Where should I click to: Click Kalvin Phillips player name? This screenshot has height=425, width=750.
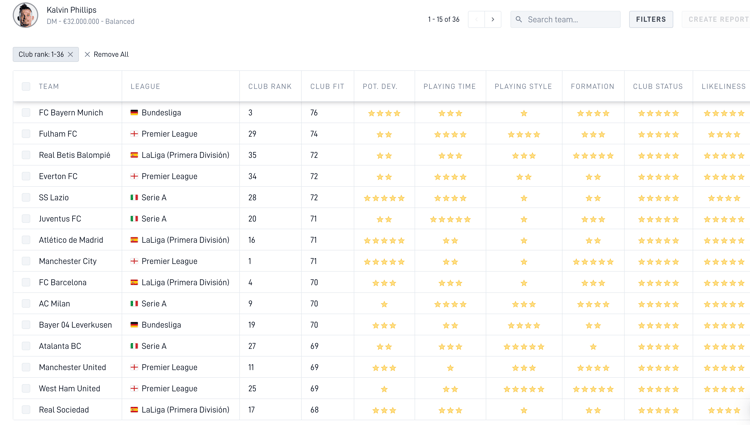click(x=71, y=10)
